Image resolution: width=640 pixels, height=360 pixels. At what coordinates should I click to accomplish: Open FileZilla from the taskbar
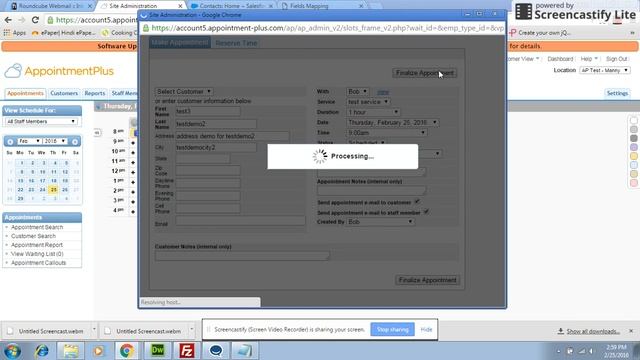[x=187, y=351]
